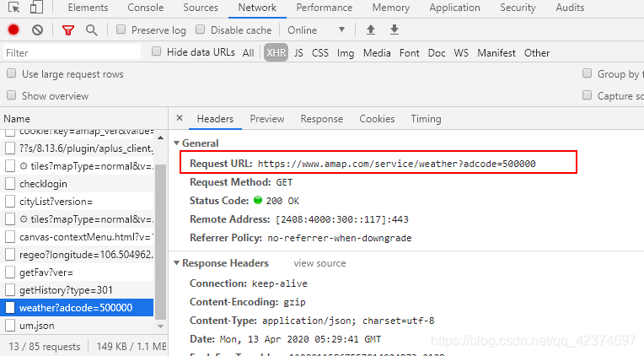The height and width of the screenshot is (356, 644).
Task: Toggle the red filter funnel icon
Action: point(68,30)
